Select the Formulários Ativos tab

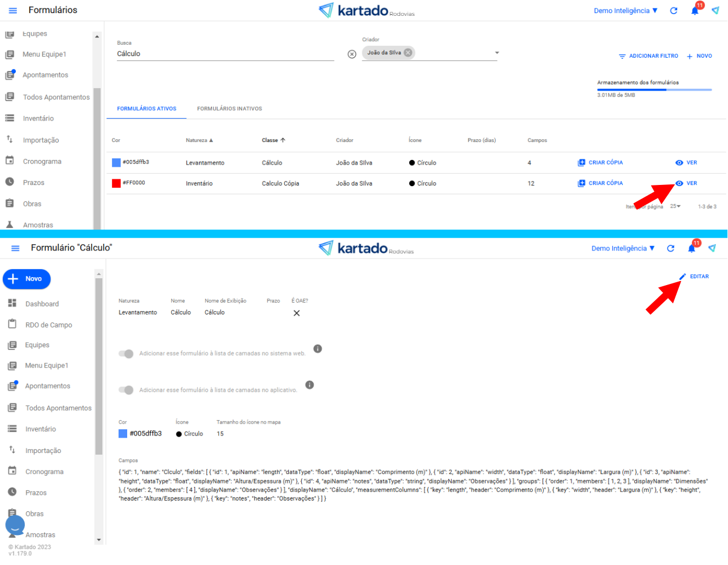click(x=146, y=109)
